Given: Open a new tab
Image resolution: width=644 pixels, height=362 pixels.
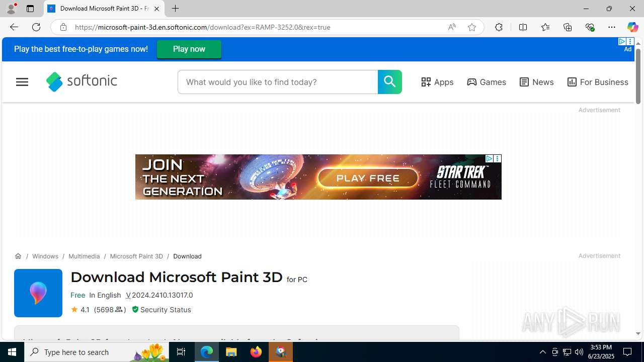Looking at the screenshot, I should pyautogui.click(x=175, y=9).
